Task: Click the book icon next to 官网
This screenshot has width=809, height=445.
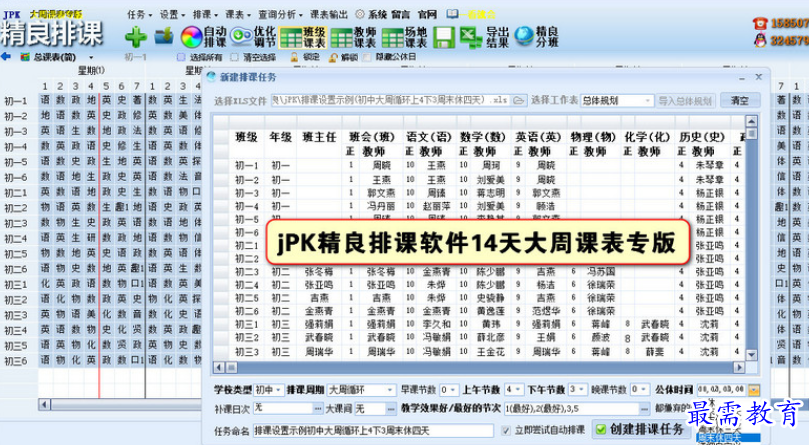Action: point(452,14)
